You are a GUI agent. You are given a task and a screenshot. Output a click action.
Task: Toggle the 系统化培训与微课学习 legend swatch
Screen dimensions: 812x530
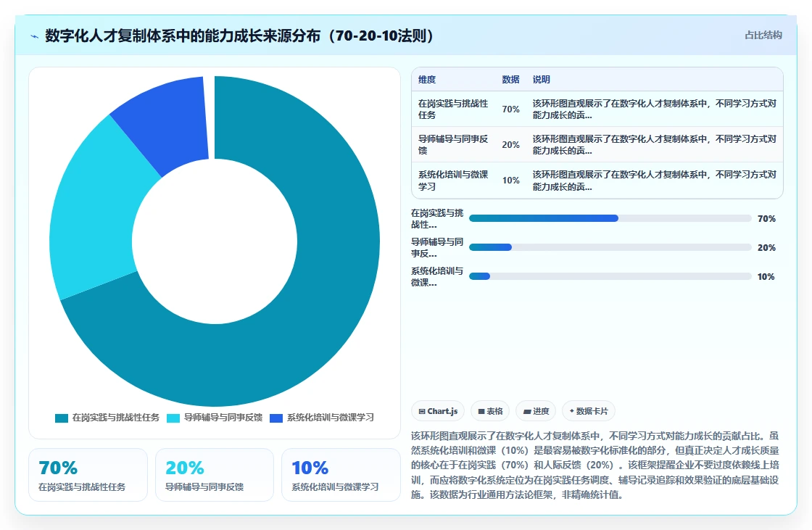(x=276, y=418)
